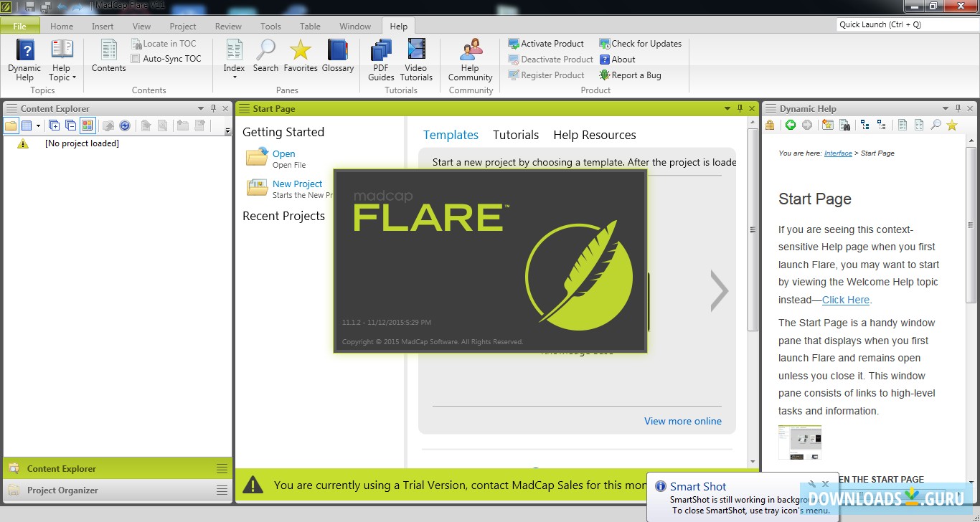Launch Video Tutorials

(x=416, y=60)
